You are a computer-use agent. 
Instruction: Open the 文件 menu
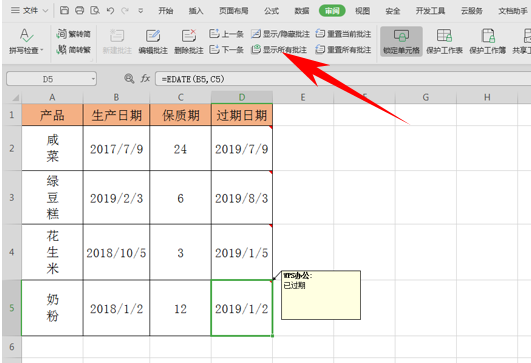[30, 11]
